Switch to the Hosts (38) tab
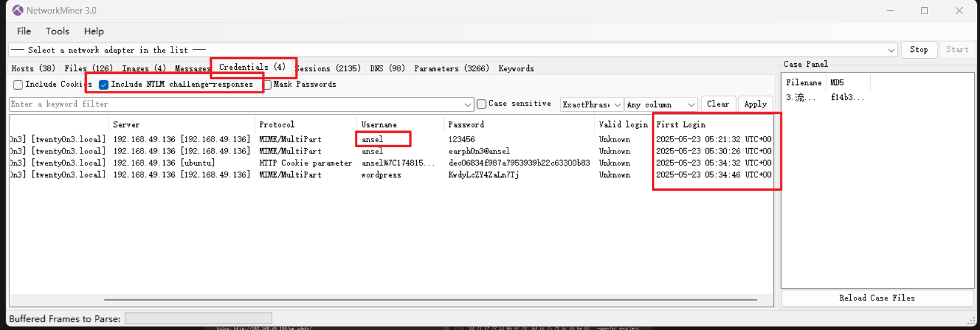 pos(34,68)
